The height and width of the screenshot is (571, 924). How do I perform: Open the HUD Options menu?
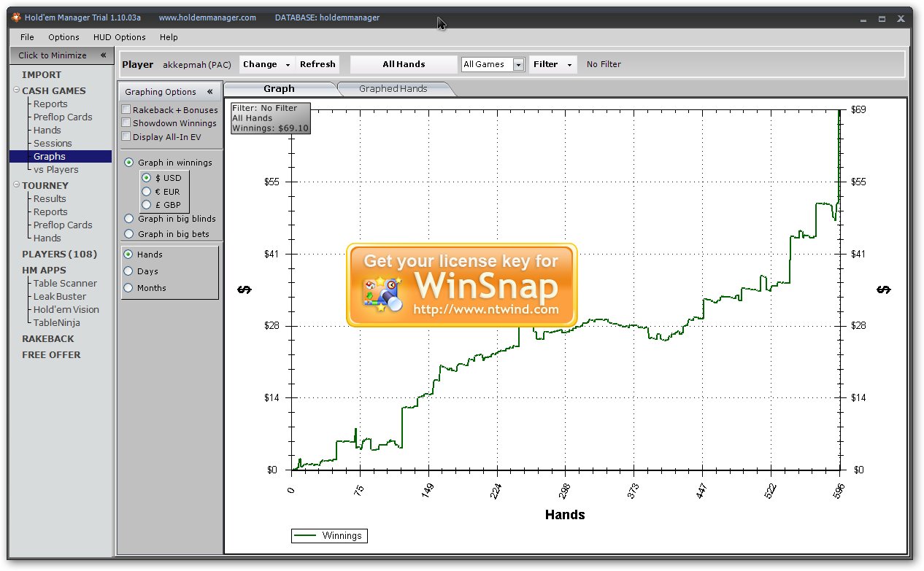click(119, 37)
